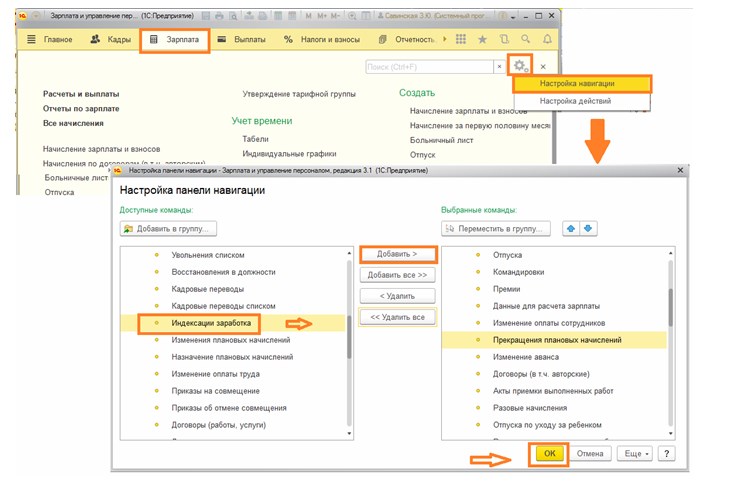The height and width of the screenshot is (485, 750).
Task: Clear the search field with X
Action: (500, 67)
